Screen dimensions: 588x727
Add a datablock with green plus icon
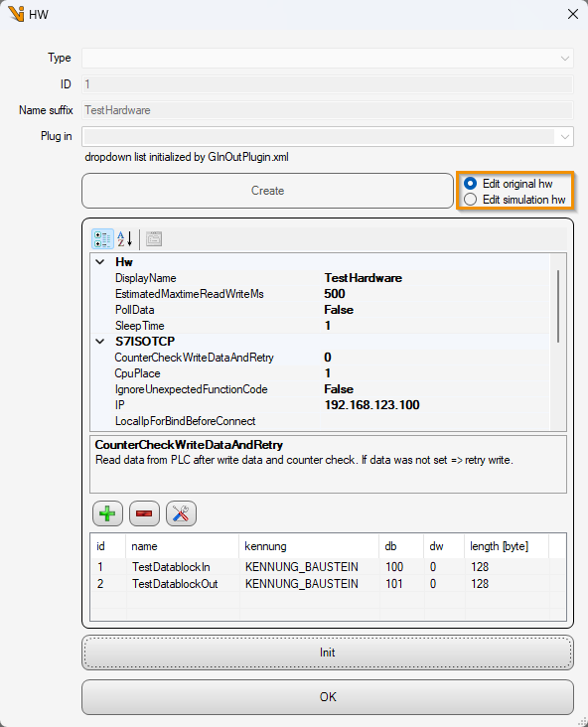pos(107,513)
